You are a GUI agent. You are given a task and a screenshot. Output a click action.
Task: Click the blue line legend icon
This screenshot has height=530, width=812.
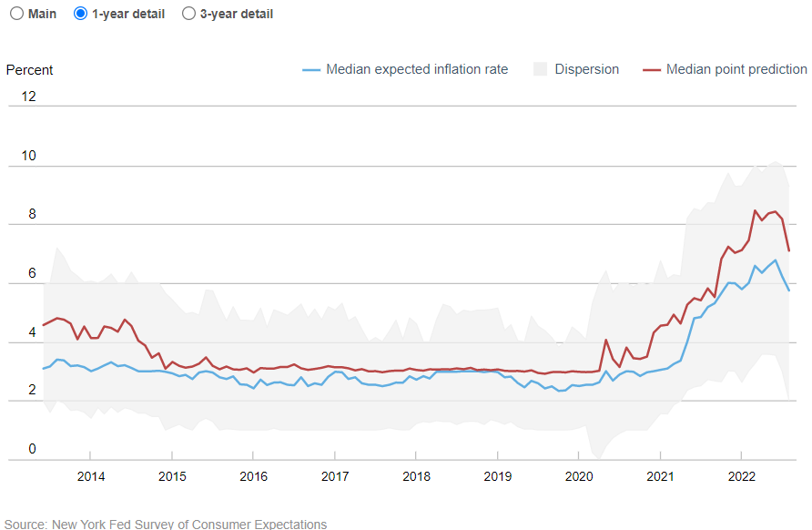coord(310,69)
